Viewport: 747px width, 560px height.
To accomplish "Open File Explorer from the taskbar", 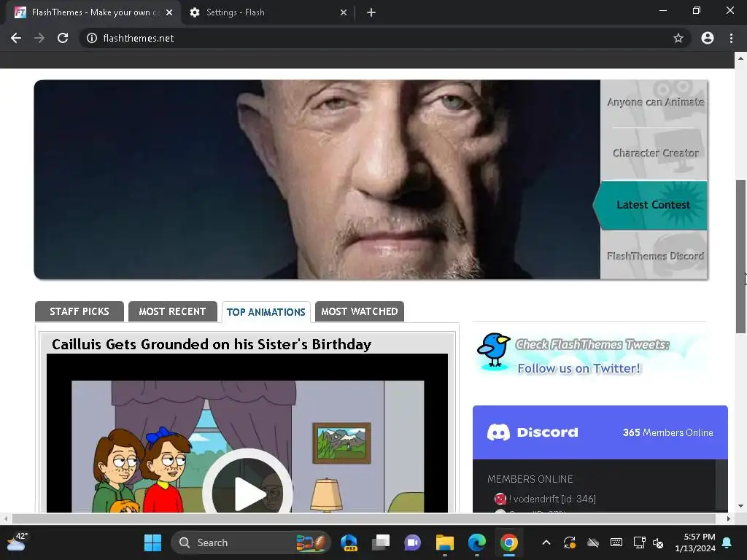I will pos(444,542).
